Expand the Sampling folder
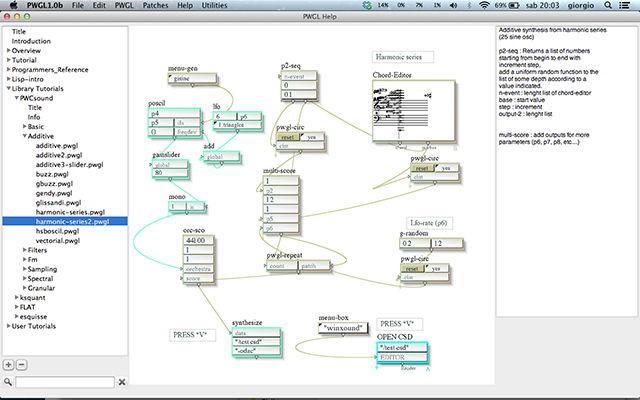Viewport: 640px width, 400px height. click(24, 269)
